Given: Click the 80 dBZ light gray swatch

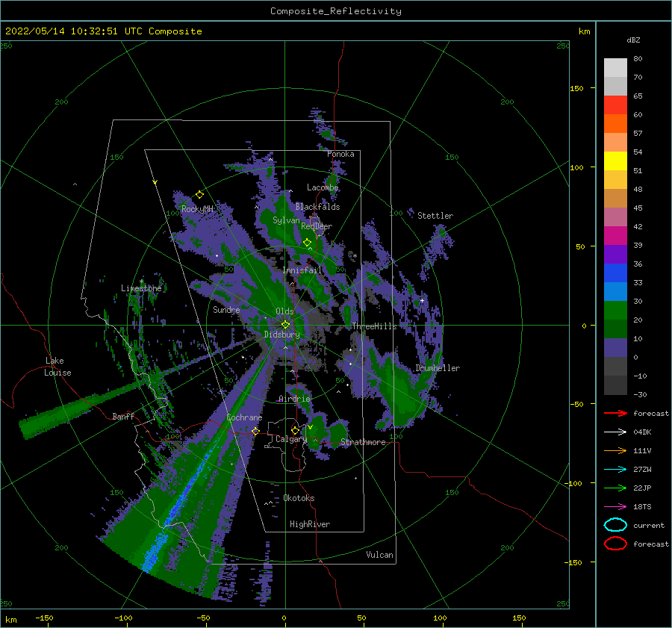Looking at the screenshot, I should pyautogui.click(x=615, y=67).
